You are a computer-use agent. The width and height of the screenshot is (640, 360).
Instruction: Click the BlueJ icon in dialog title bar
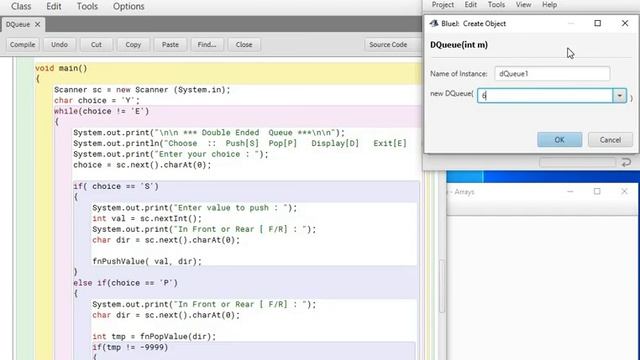(433, 24)
